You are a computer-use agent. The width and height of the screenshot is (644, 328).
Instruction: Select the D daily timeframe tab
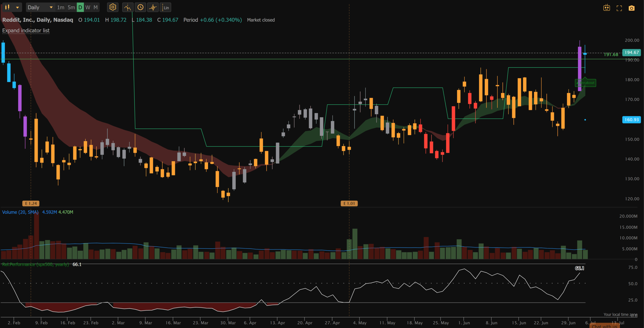[x=80, y=7]
